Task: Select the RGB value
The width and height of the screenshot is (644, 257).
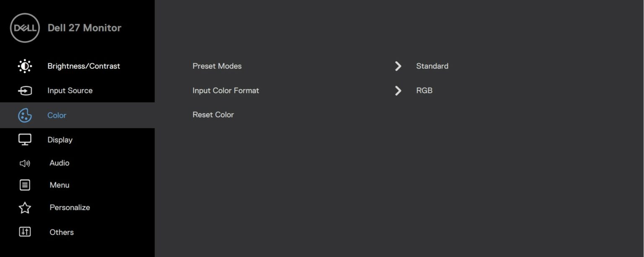Action: point(424,90)
